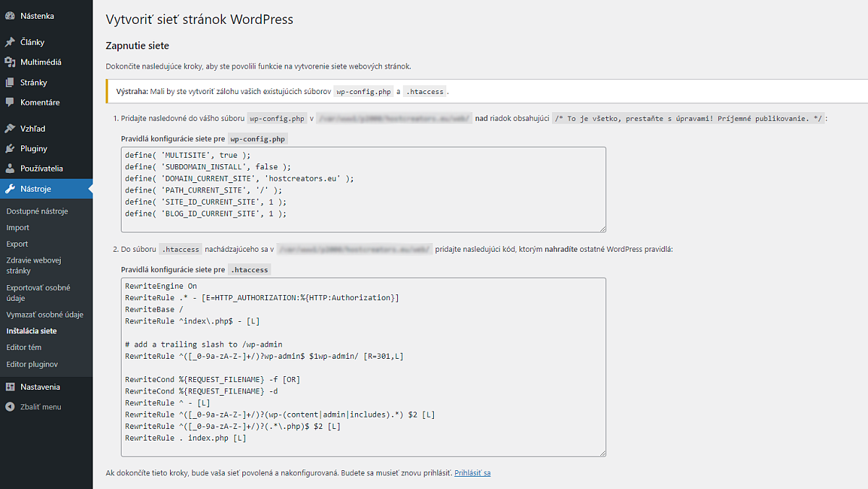Click inside the .htaccess rules textarea

363,367
